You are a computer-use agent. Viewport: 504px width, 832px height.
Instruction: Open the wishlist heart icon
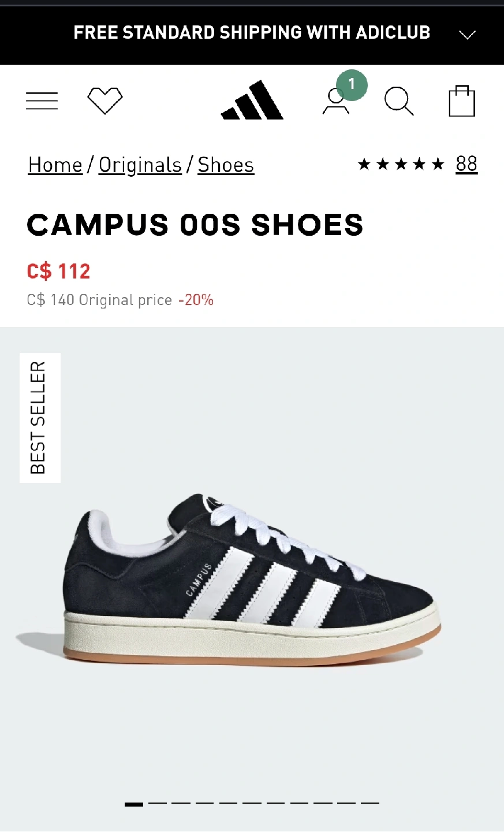[x=105, y=101]
